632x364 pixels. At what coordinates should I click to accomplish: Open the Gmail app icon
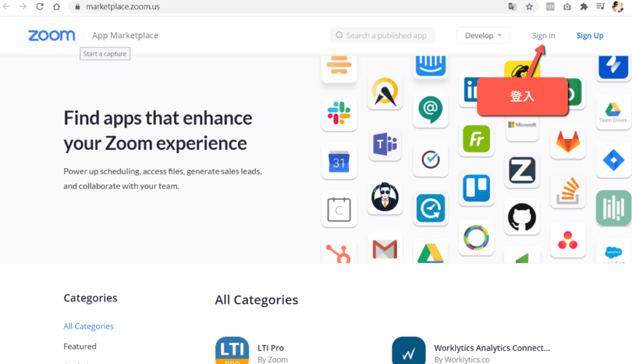click(385, 248)
